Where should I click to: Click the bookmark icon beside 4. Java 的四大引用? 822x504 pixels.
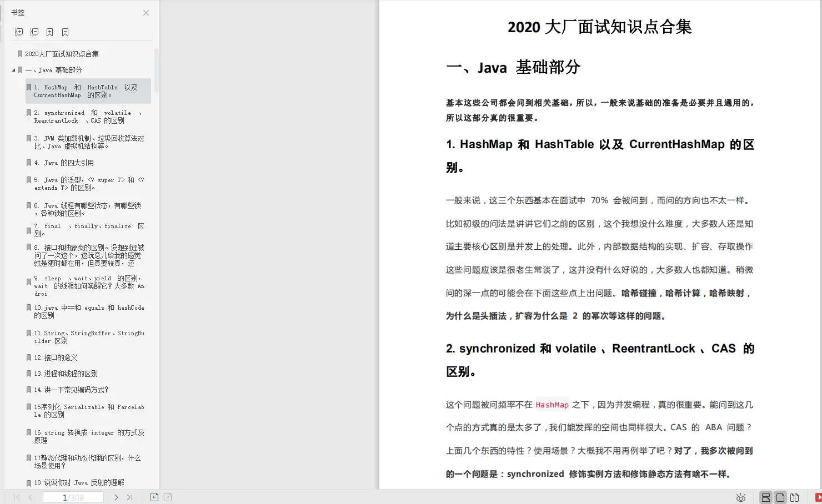click(29, 163)
